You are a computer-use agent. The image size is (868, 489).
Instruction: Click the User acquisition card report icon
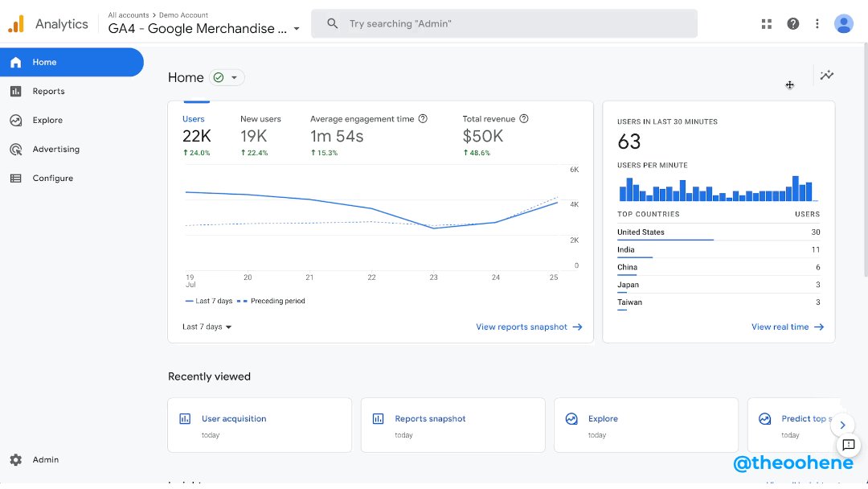pyautogui.click(x=185, y=419)
